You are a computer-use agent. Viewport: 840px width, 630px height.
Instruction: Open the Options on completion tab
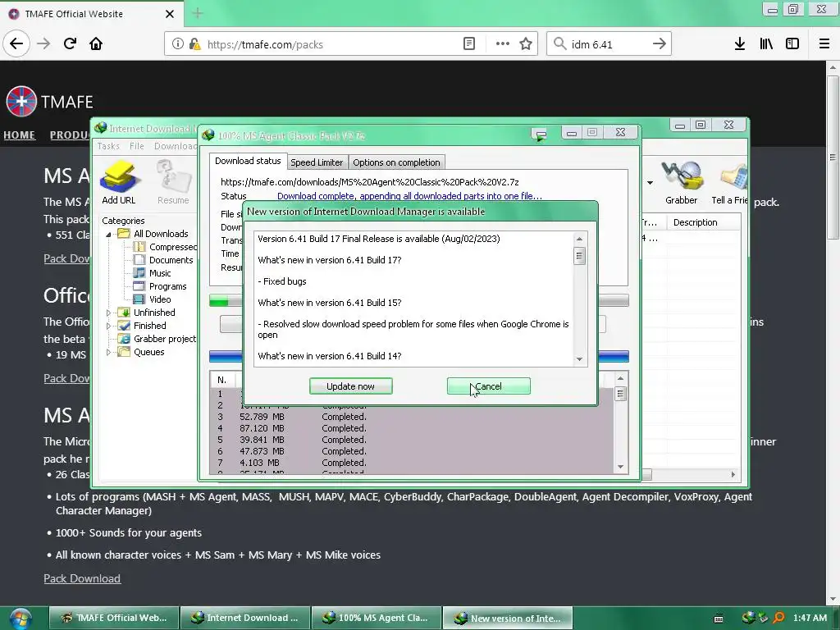pos(396,162)
